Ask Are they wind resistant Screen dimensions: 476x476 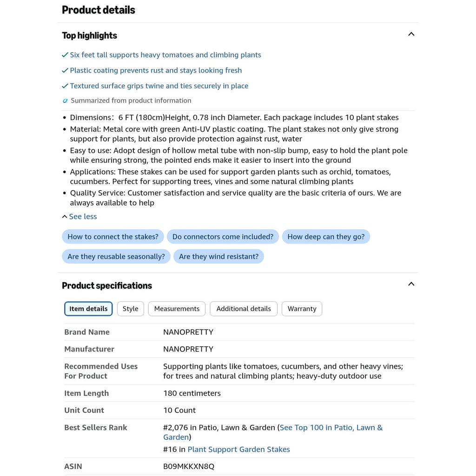(x=218, y=257)
